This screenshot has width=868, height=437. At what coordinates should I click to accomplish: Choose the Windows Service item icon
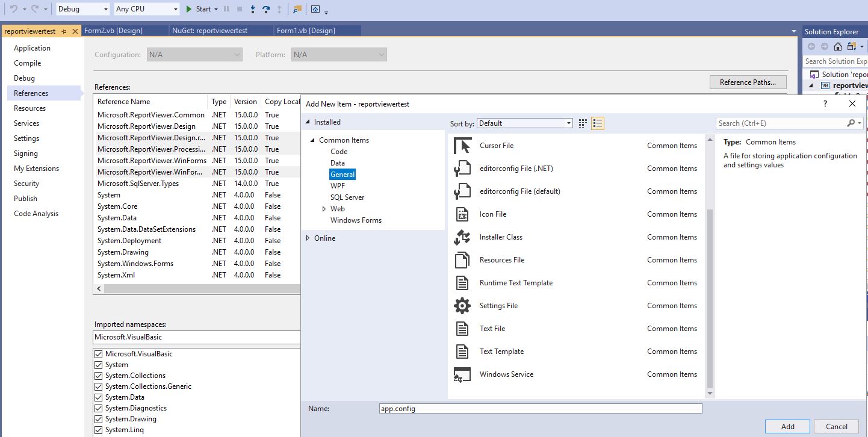tap(462, 374)
